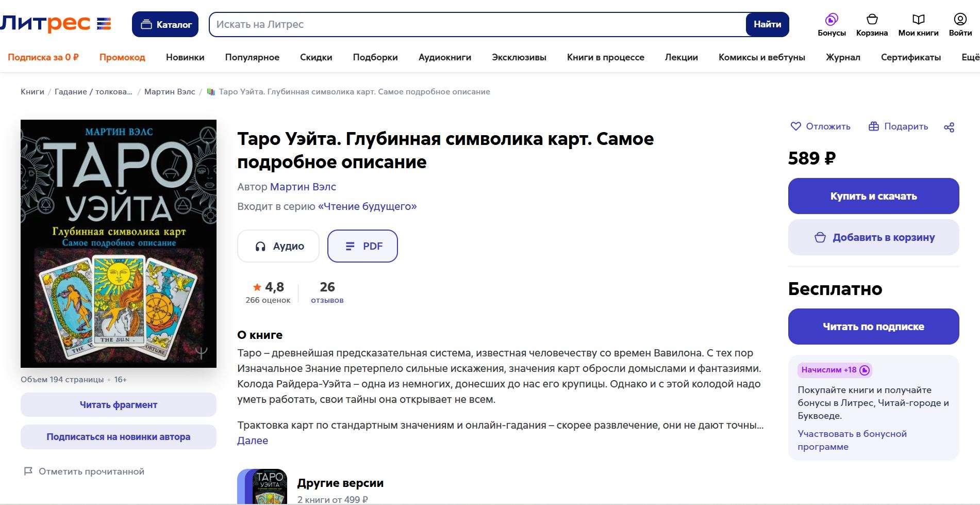The height and width of the screenshot is (505, 980).
Task: Open the Каталог menu button
Action: click(x=165, y=24)
